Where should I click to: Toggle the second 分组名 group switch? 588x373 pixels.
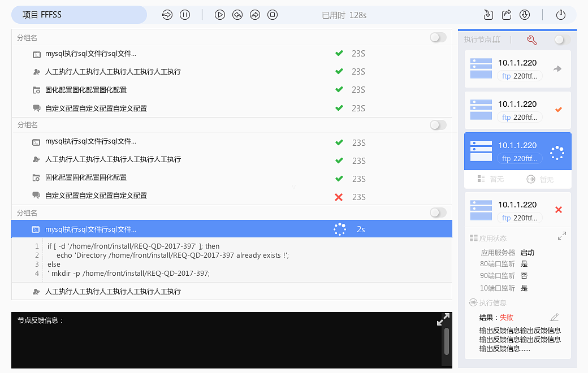point(438,125)
